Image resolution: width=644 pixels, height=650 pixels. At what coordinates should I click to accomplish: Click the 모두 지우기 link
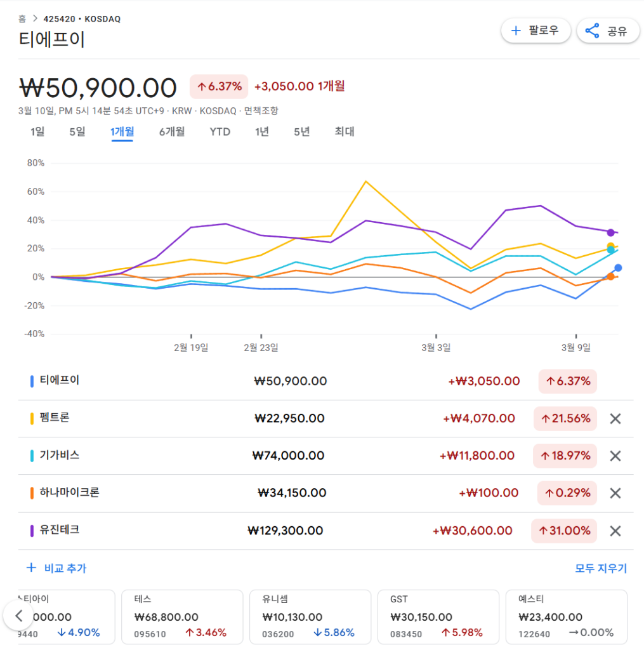(600, 568)
